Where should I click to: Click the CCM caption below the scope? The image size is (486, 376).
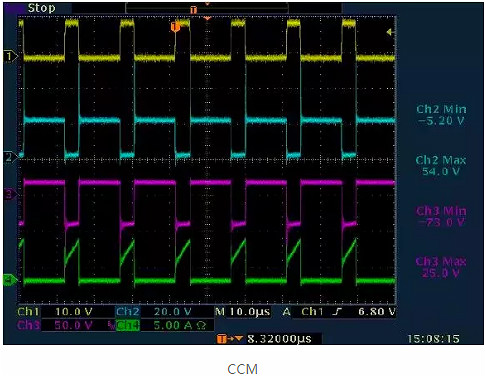[242, 369]
